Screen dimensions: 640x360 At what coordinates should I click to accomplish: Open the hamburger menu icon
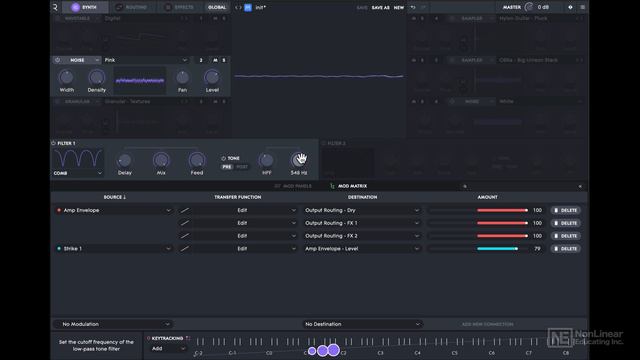click(582, 7)
